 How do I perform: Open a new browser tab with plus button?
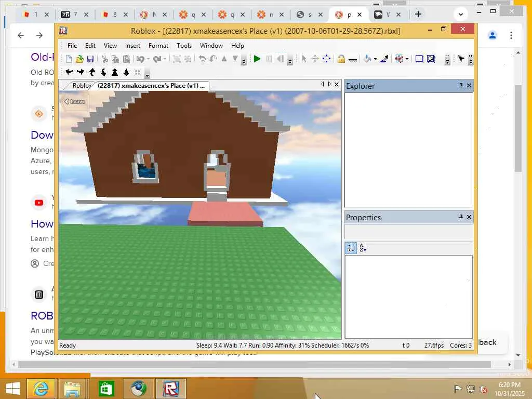tap(418, 14)
